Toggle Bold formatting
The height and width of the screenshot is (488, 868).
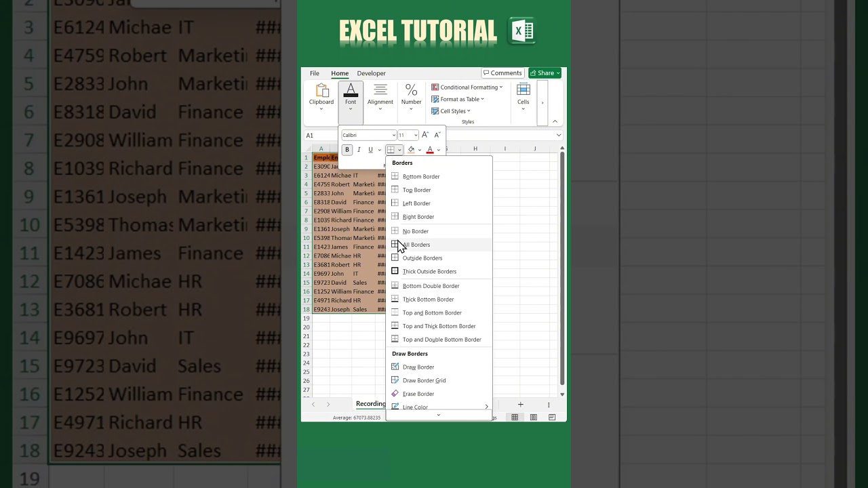(x=347, y=150)
